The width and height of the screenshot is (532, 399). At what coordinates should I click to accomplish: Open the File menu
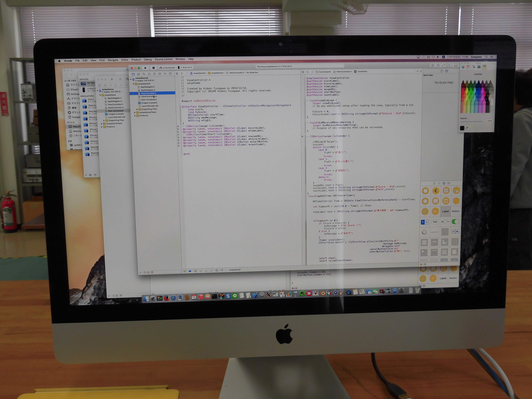tap(77, 61)
